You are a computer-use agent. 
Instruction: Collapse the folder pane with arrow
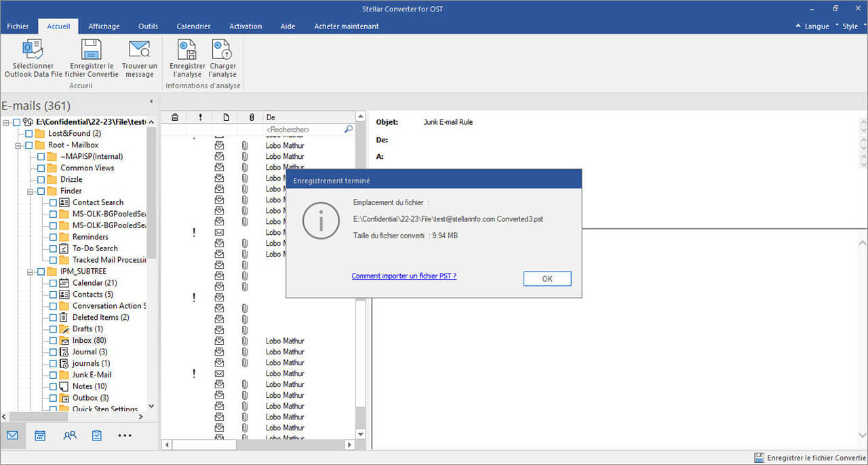[x=151, y=101]
